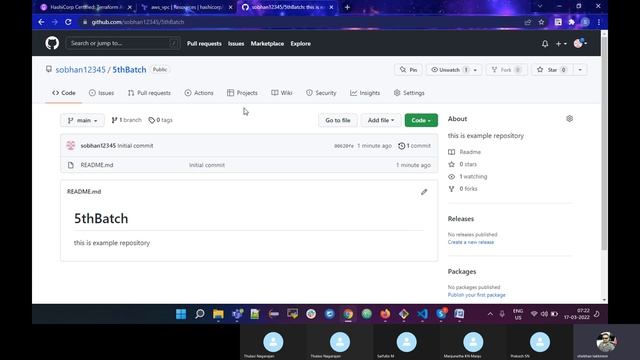640x360 pixels.
Task: Click the Readme link in About
Action: [x=470, y=152]
